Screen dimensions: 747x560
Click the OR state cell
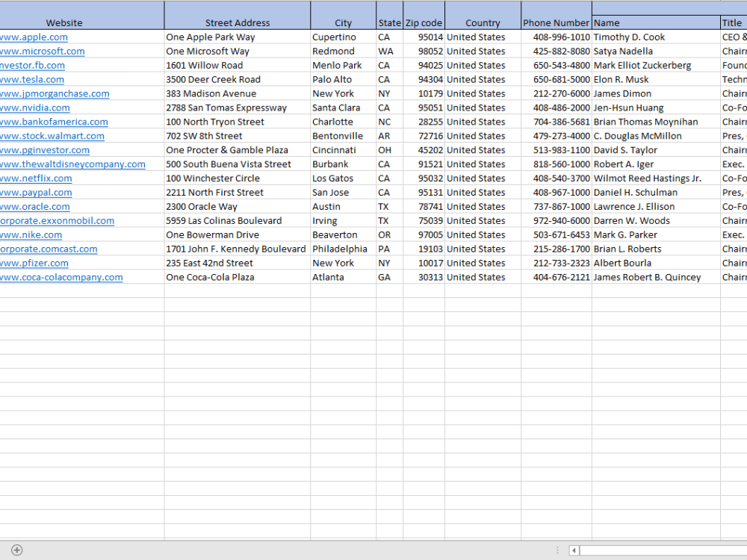(x=390, y=235)
